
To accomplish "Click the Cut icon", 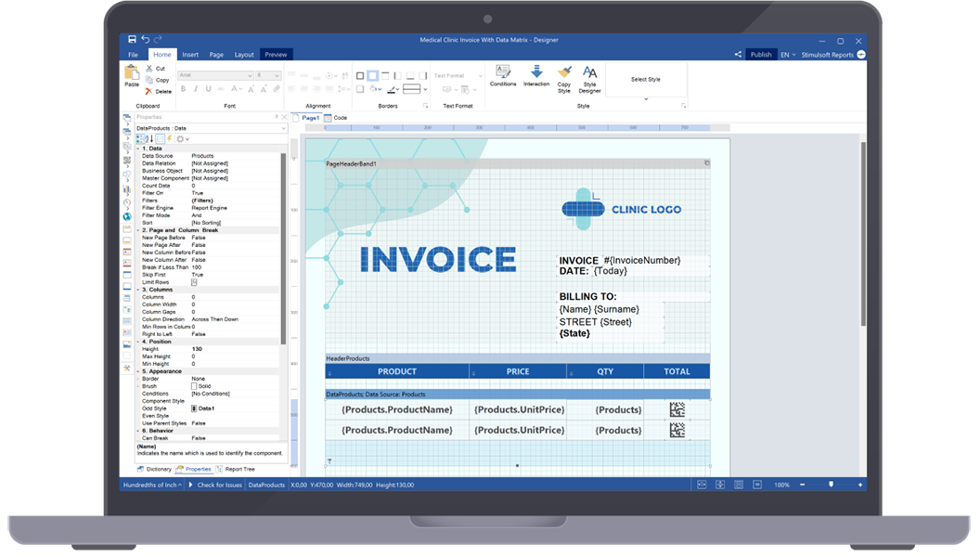I will coord(149,69).
